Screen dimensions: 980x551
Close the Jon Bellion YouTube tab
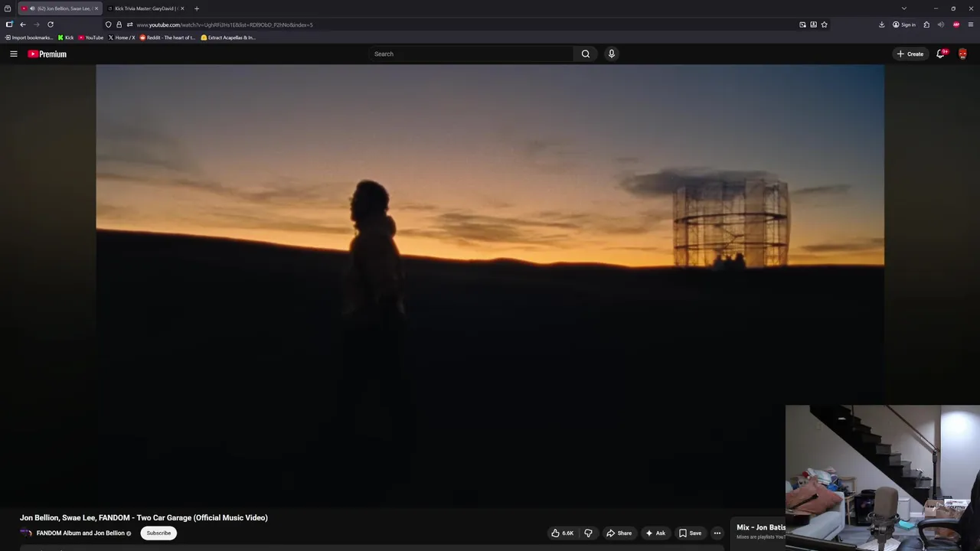click(96, 8)
